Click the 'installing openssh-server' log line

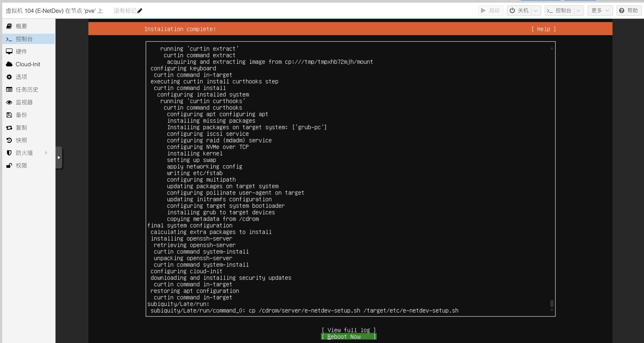point(191,238)
